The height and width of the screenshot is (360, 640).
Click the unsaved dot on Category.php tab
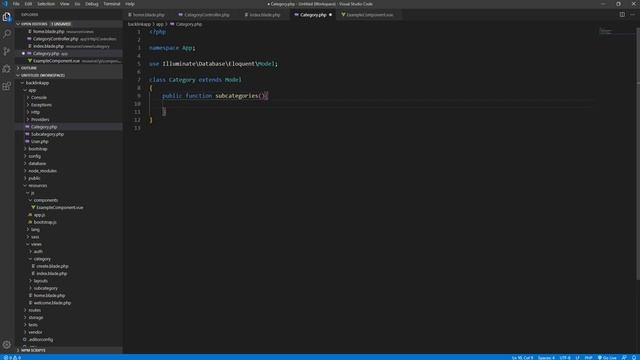tap(330, 15)
